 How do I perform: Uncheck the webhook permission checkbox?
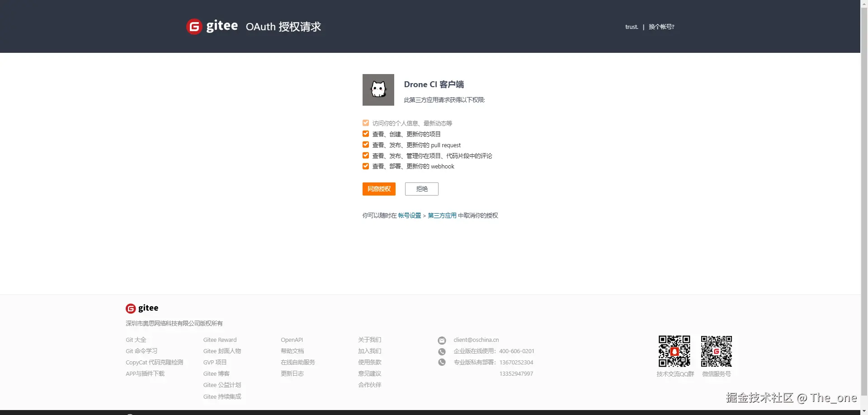[366, 166]
